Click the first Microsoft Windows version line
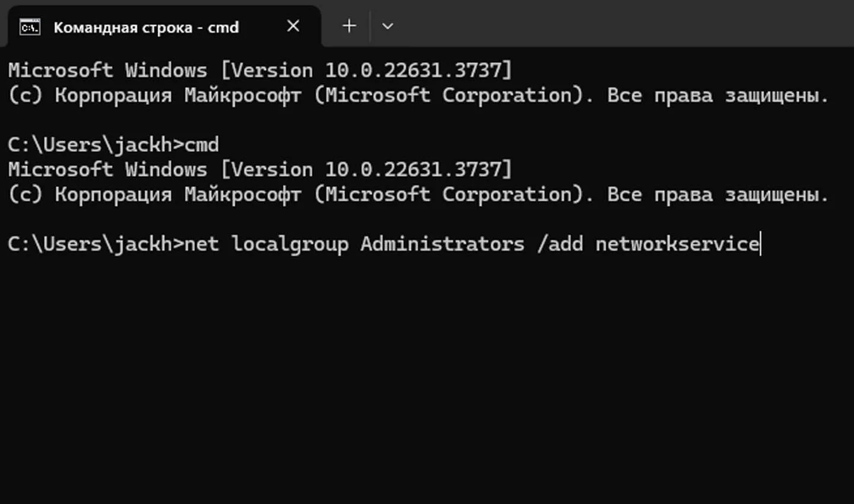This screenshot has width=854, height=504. 260,71
